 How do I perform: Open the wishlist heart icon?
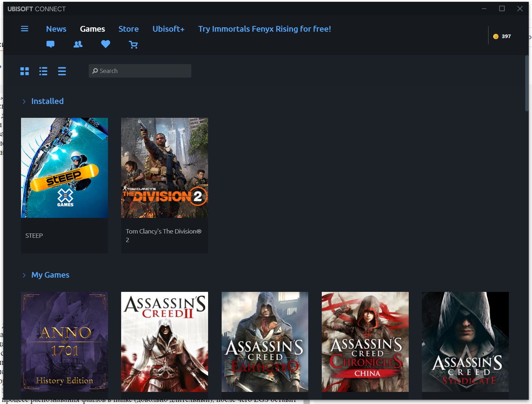tap(105, 44)
